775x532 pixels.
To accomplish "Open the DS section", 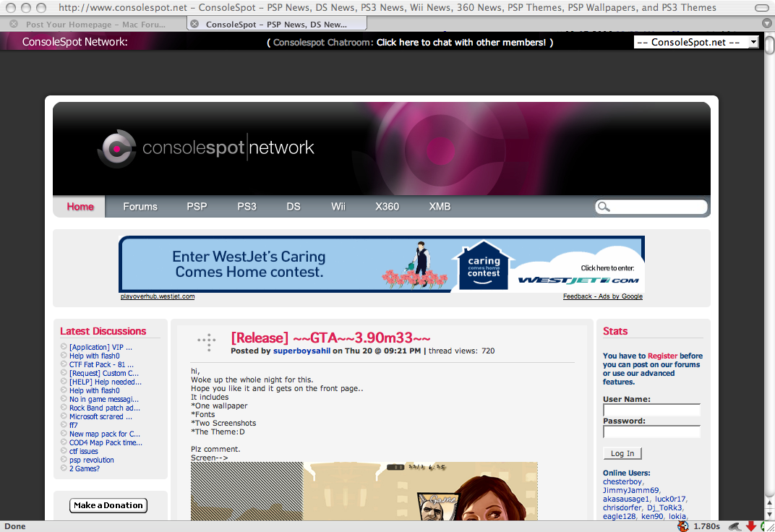I will (293, 207).
